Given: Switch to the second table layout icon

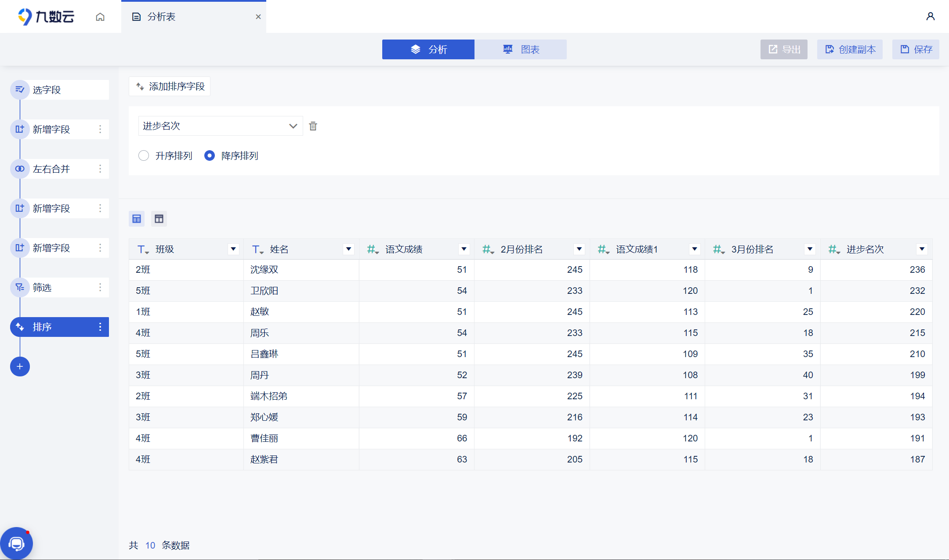Looking at the screenshot, I should coord(159,219).
